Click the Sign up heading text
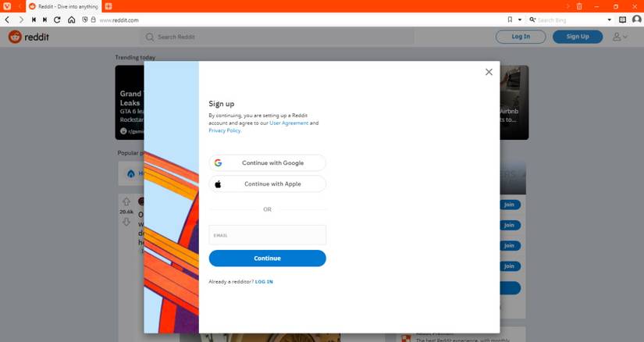 (222, 104)
